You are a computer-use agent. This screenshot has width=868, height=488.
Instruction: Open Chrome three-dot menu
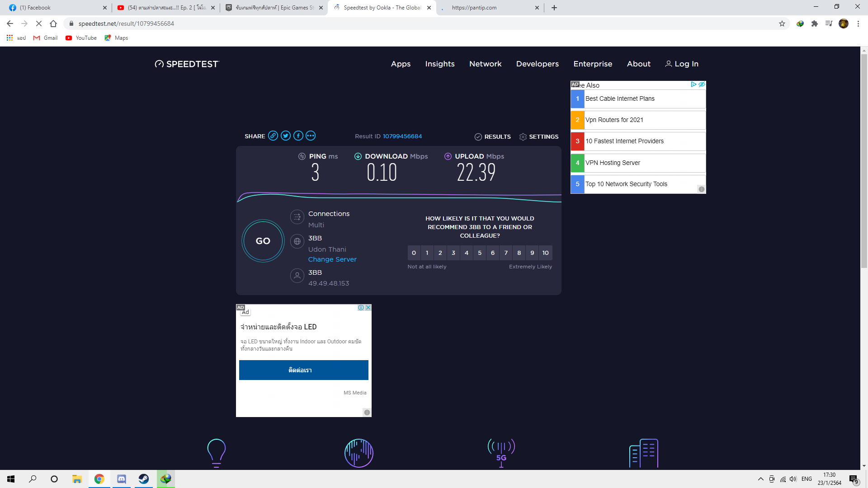tap(858, 23)
